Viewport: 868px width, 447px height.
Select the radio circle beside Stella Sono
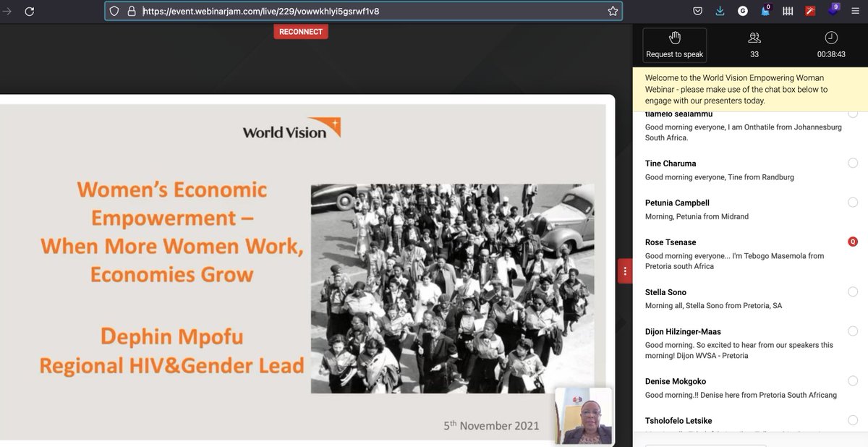[x=853, y=292]
